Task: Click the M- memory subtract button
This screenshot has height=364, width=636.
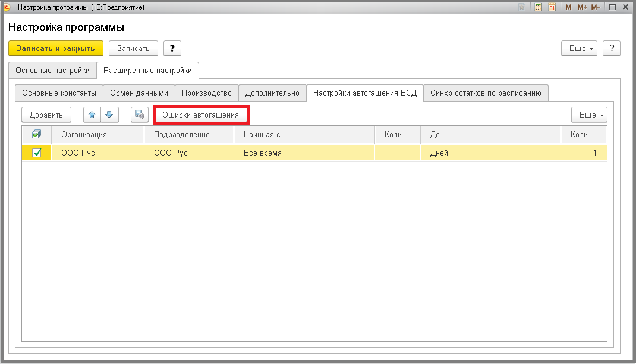Action: (x=596, y=7)
